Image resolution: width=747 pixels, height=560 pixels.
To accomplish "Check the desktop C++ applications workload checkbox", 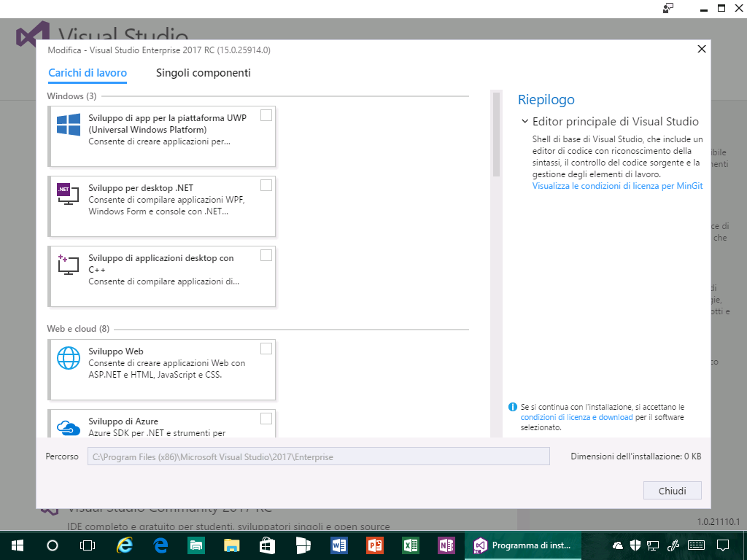I will (x=266, y=255).
